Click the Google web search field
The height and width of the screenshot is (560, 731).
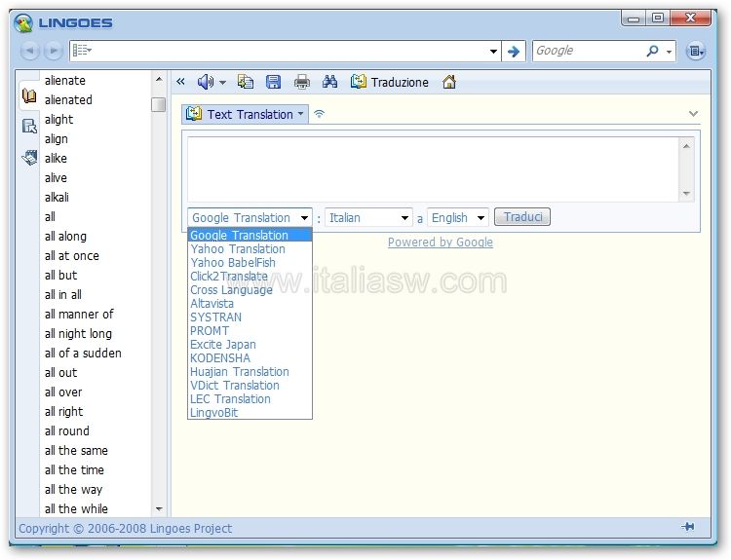pos(589,51)
